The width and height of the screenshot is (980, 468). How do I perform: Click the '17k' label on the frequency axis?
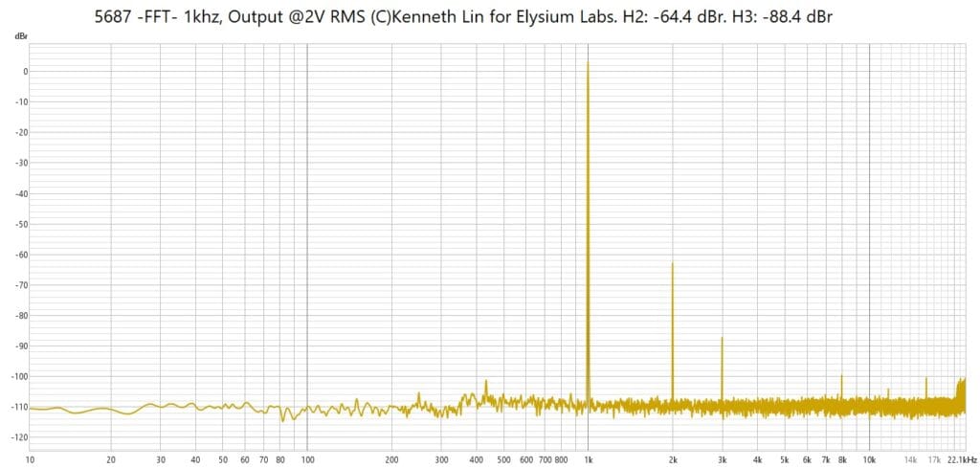(934, 460)
